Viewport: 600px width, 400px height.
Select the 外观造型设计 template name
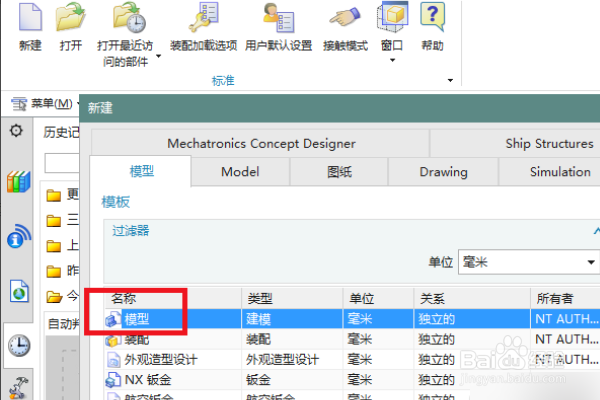pyautogui.click(x=161, y=359)
